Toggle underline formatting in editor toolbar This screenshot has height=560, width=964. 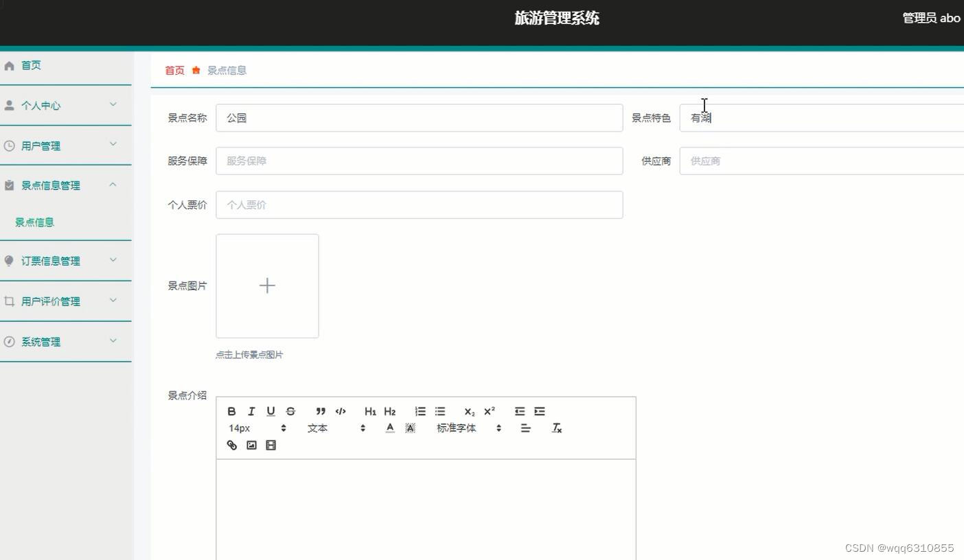[271, 411]
